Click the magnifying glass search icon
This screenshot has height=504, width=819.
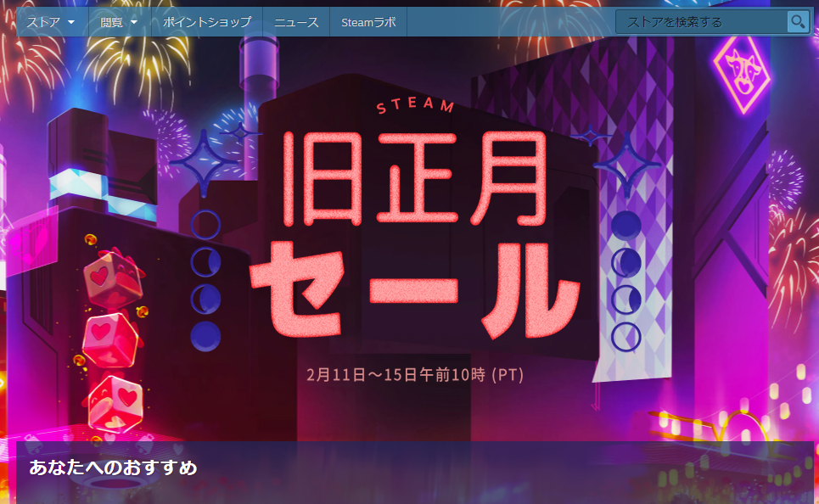point(798,22)
